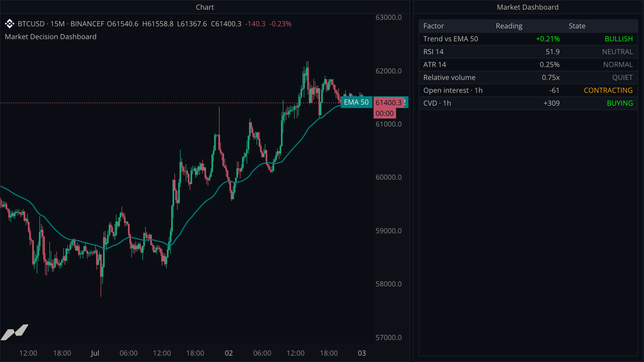
Task: Click the EMA 50 line label
Action: tap(356, 102)
